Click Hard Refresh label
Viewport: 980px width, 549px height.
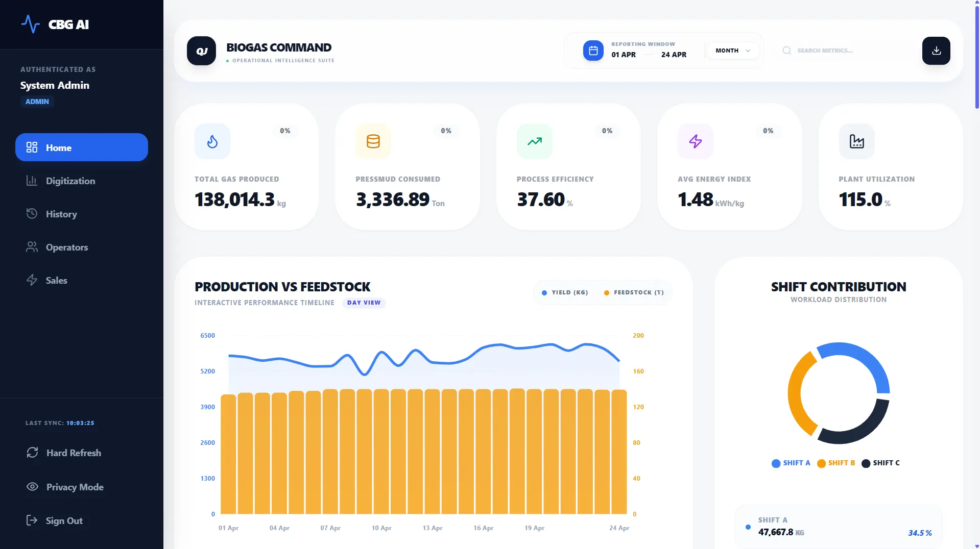coord(74,453)
